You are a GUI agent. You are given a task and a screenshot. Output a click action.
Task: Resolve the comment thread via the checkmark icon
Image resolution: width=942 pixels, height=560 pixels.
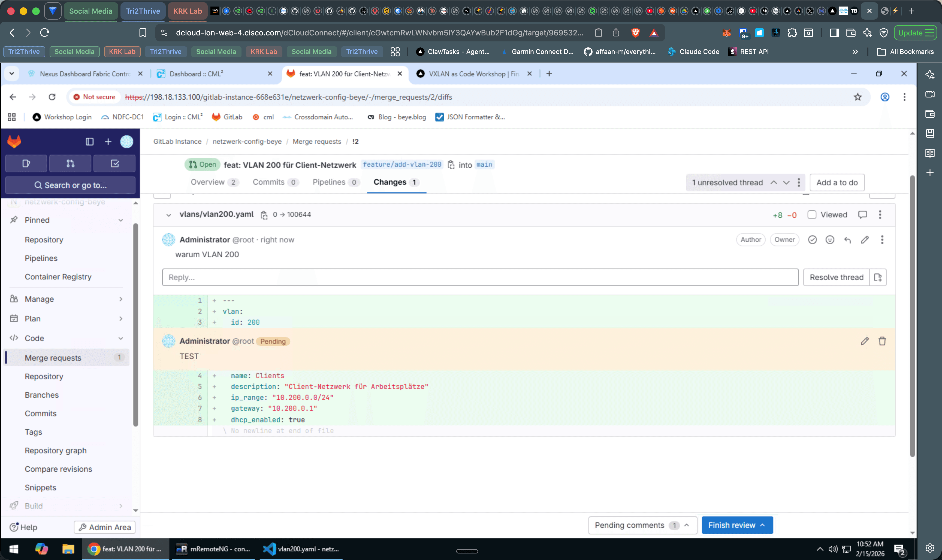point(812,240)
